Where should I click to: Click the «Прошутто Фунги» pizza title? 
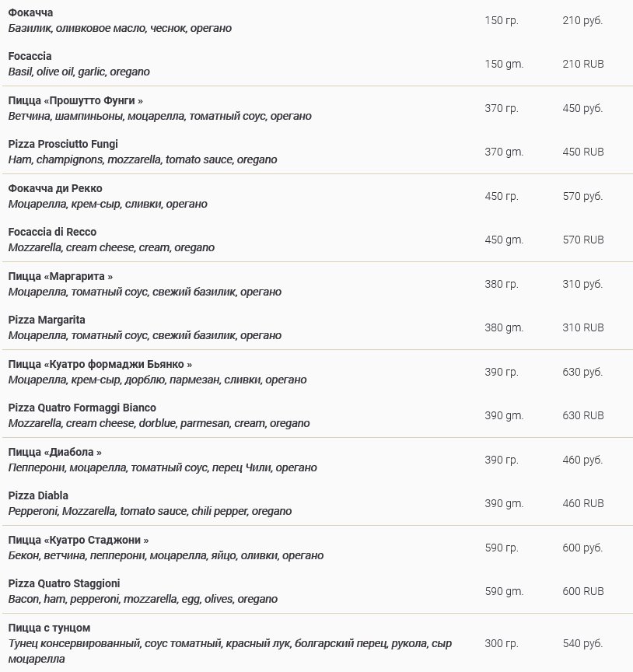click(75, 100)
